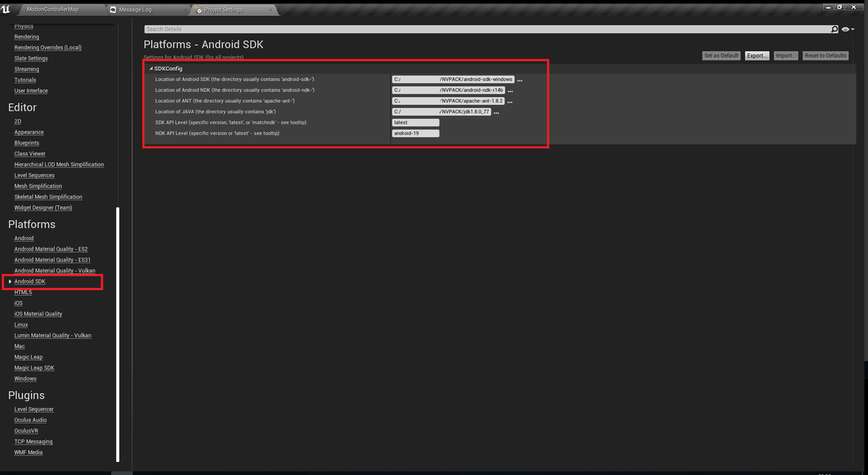Click the Import... button
The width and height of the screenshot is (868, 475).
click(786, 56)
